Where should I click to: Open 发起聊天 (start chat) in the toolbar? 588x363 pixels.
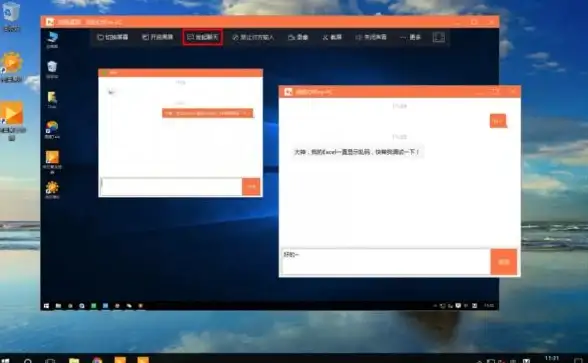pos(202,37)
